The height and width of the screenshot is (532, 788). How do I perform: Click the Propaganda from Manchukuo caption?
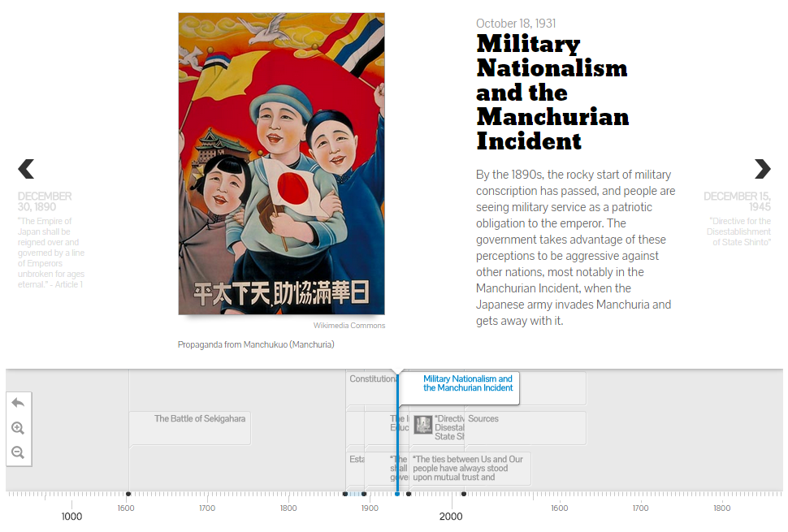[x=256, y=344]
